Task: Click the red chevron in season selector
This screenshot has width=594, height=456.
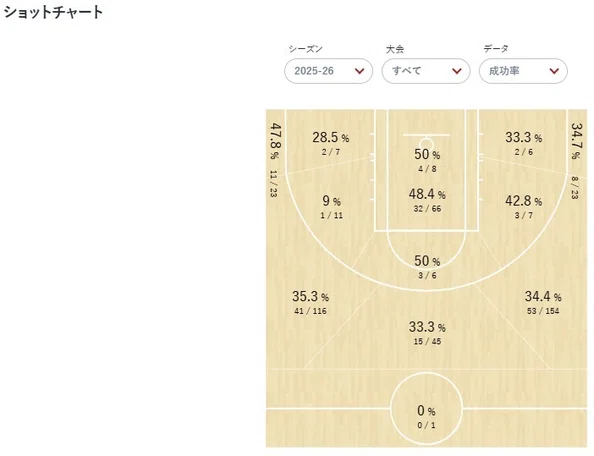Action: tap(360, 71)
